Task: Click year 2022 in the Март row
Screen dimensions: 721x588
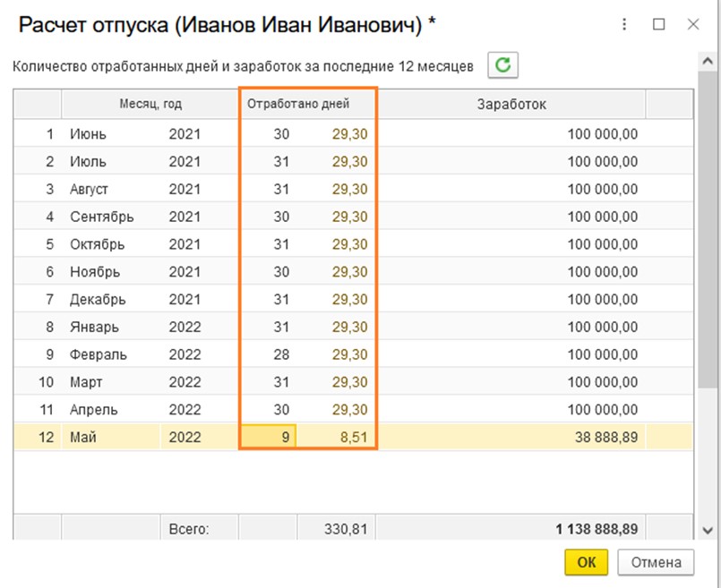Action: coord(185,382)
